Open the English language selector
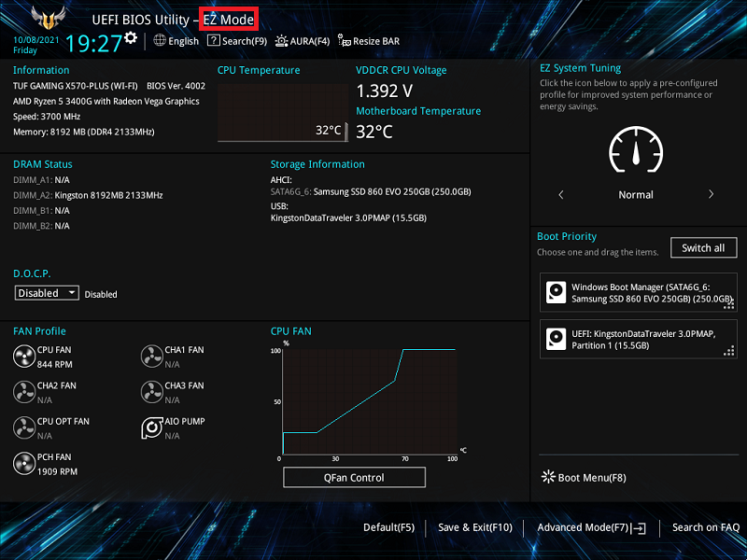Screen dimensions: 747x560 tap(176, 41)
